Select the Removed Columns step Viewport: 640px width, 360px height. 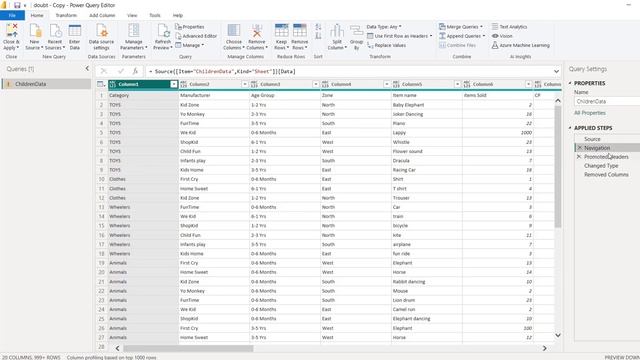coord(607,175)
